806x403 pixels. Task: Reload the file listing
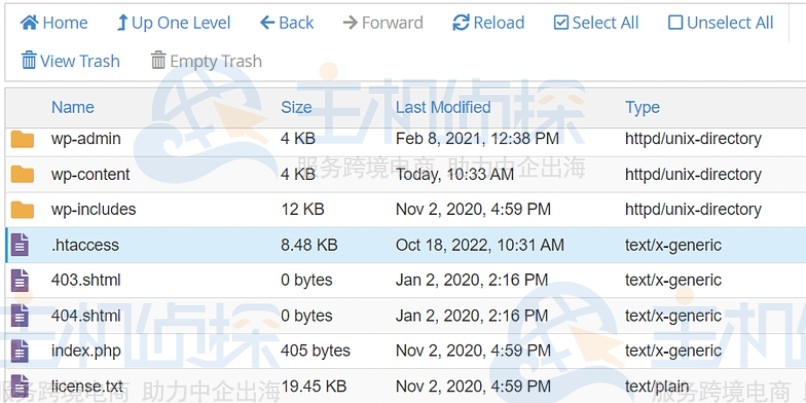488,23
